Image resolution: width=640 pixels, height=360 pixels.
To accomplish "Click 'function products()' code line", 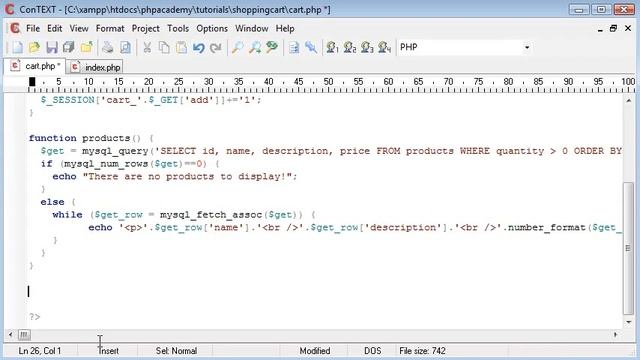I will [x=91, y=138].
